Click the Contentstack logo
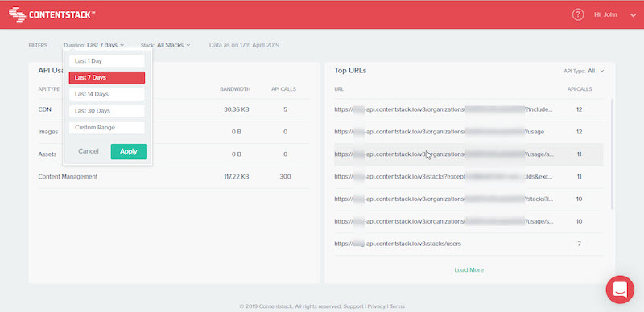The image size is (644, 312). coord(52,14)
